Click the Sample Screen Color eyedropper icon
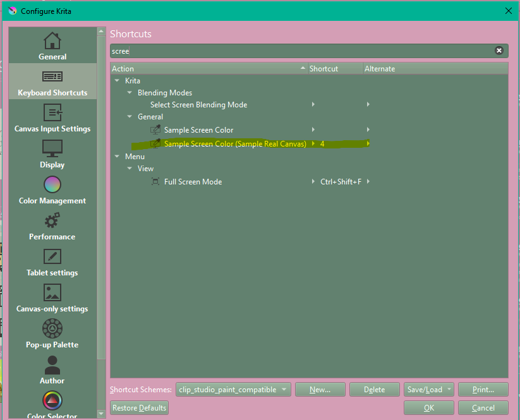Image resolution: width=520 pixels, height=420 pixels. (x=155, y=129)
